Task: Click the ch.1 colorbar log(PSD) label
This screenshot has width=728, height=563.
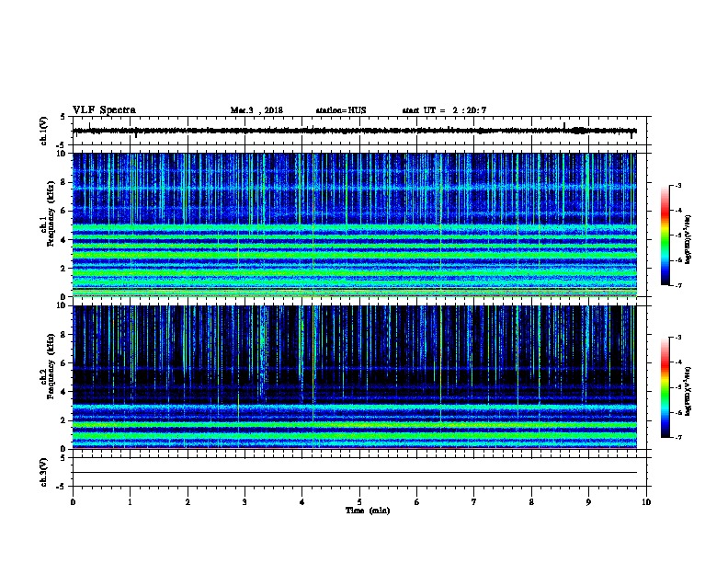Action: pyautogui.click(x=688, y=239)
